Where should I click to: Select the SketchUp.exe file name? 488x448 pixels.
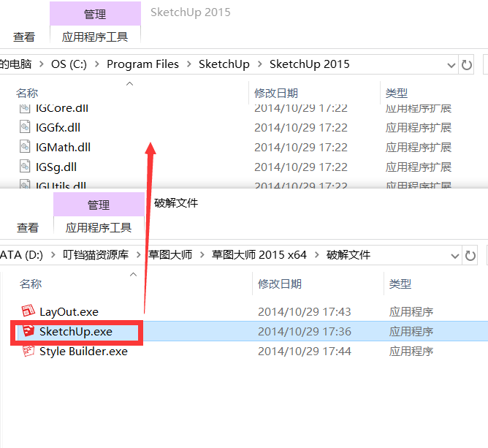(76, 332)
